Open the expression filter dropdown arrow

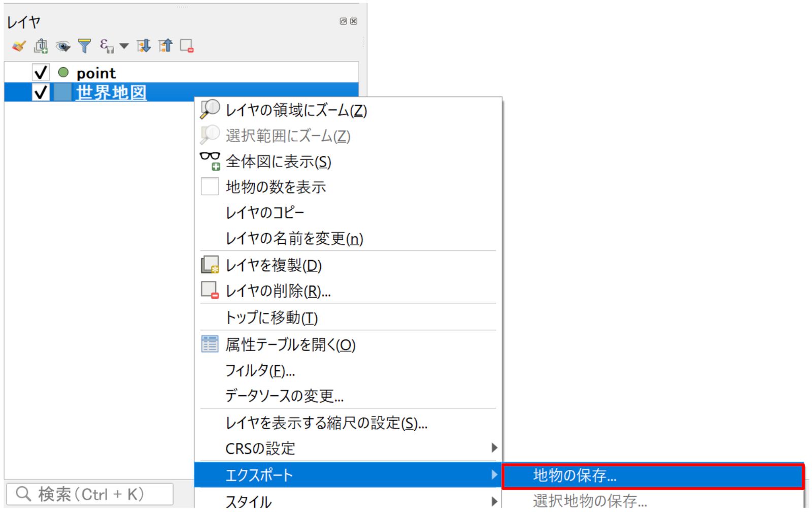(124, 46)
